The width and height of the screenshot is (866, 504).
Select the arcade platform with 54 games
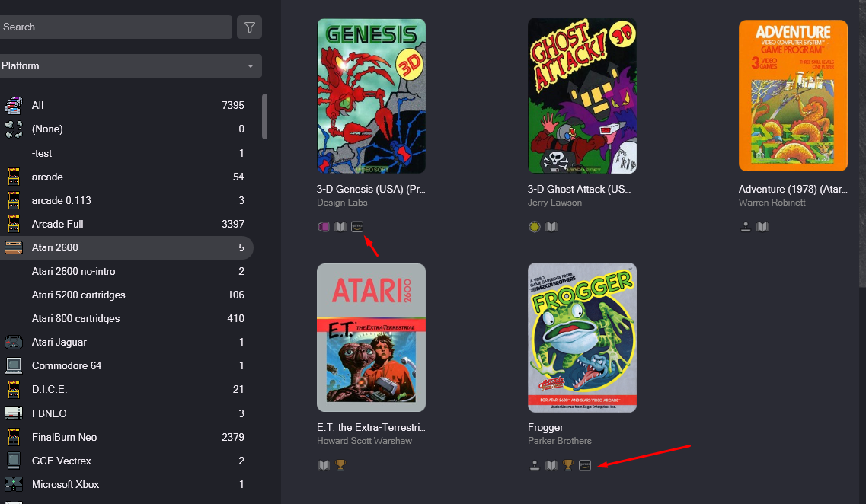(126, 177)
